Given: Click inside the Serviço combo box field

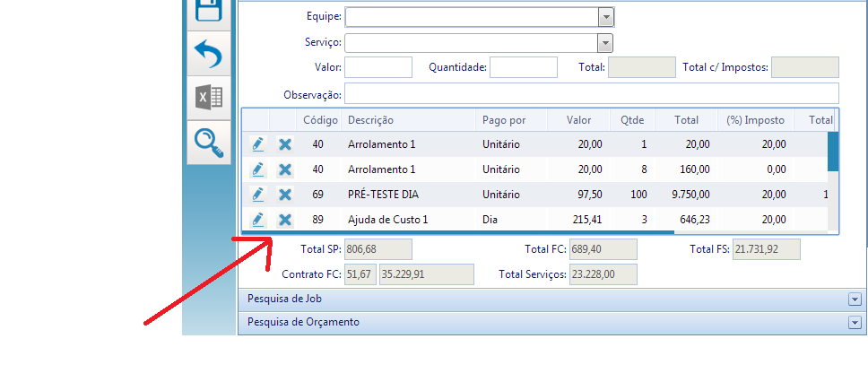Looking at the screenshot, I should click(471, 43).
